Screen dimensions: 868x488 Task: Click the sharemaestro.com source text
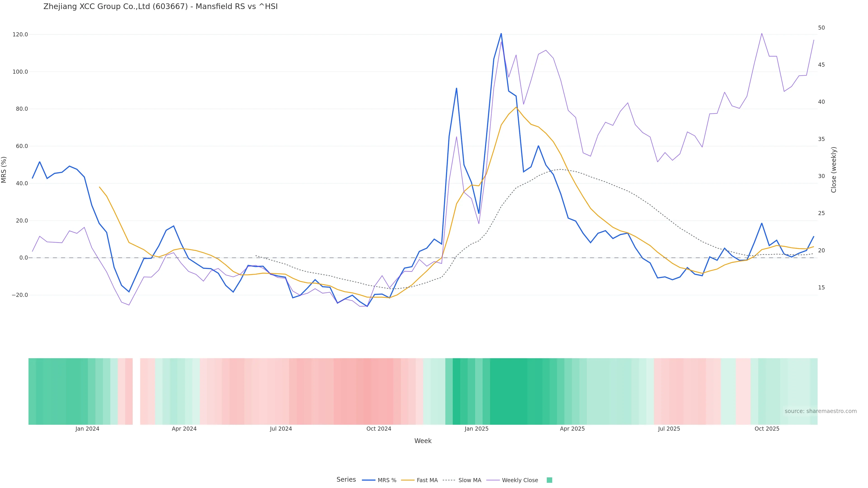tap(821, 411)
